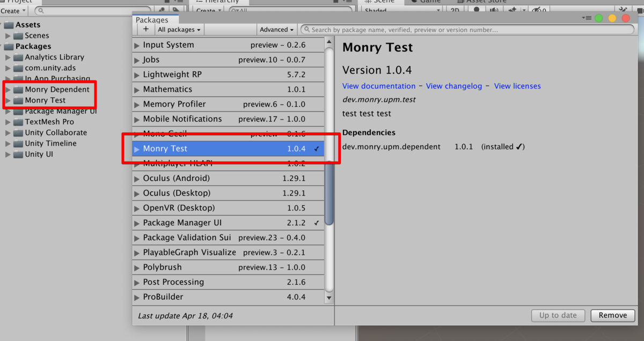Screen dimensions: 644x341
Task: Open the Advanced dropdown
Action: coord(277,29)
